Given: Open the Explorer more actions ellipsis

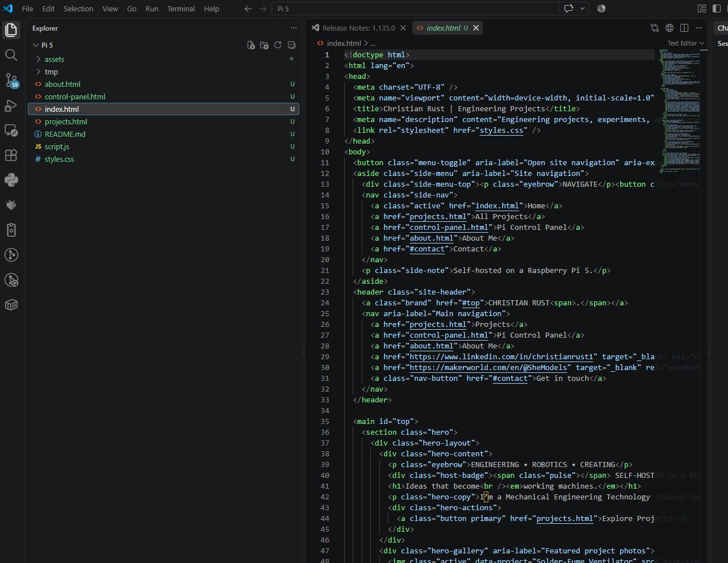Looking at the screenshot, I should 294,28.
